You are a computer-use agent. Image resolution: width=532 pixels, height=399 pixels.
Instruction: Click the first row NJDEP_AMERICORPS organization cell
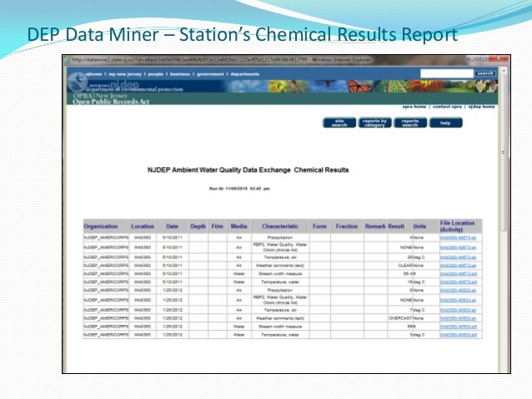[106, 237]
